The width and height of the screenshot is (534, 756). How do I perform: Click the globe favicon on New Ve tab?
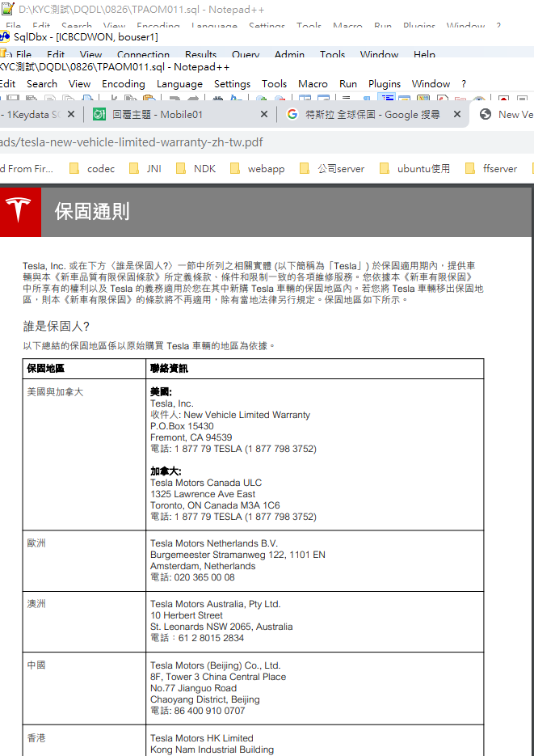[x=486, y=114]
